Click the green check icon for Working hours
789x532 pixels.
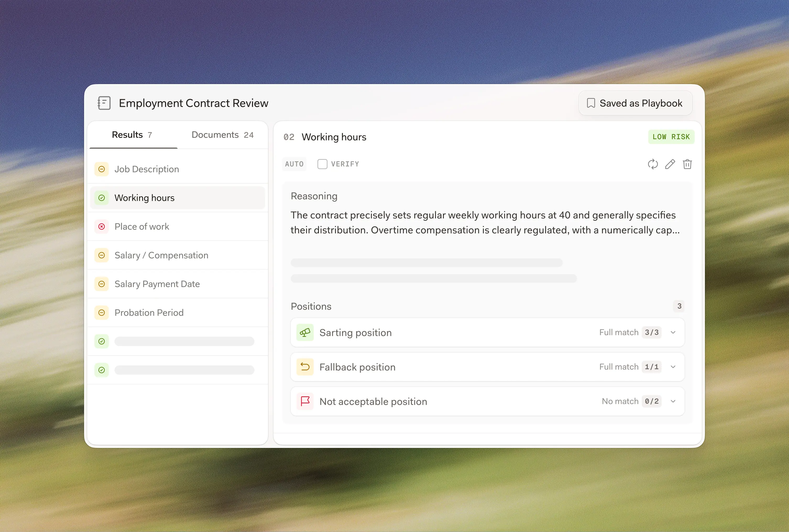[x=101, y=198]
